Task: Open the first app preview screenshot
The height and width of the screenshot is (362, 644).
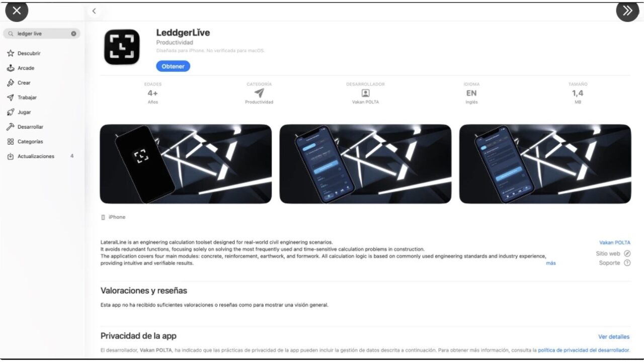Action: point(186,164)
